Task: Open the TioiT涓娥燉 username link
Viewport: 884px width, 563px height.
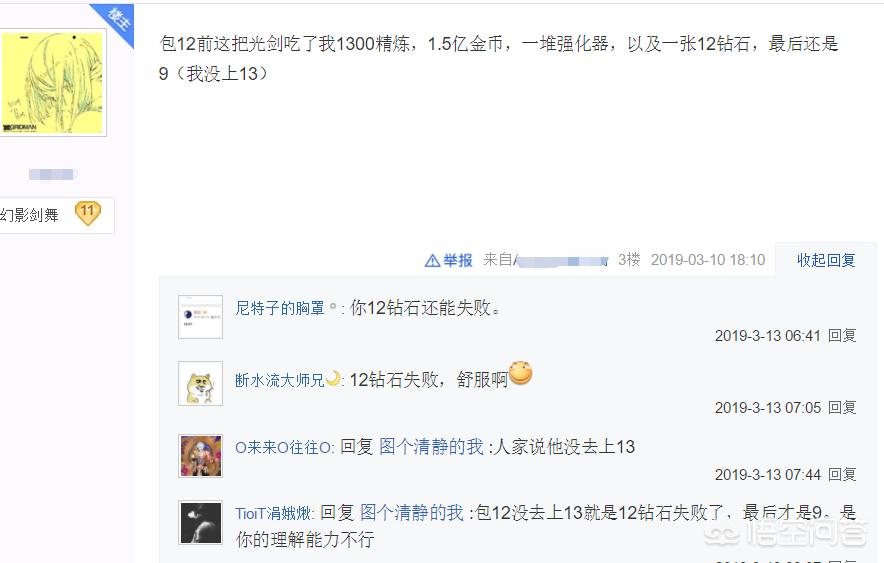Action: pyautogui.click(x=274, y=514)
